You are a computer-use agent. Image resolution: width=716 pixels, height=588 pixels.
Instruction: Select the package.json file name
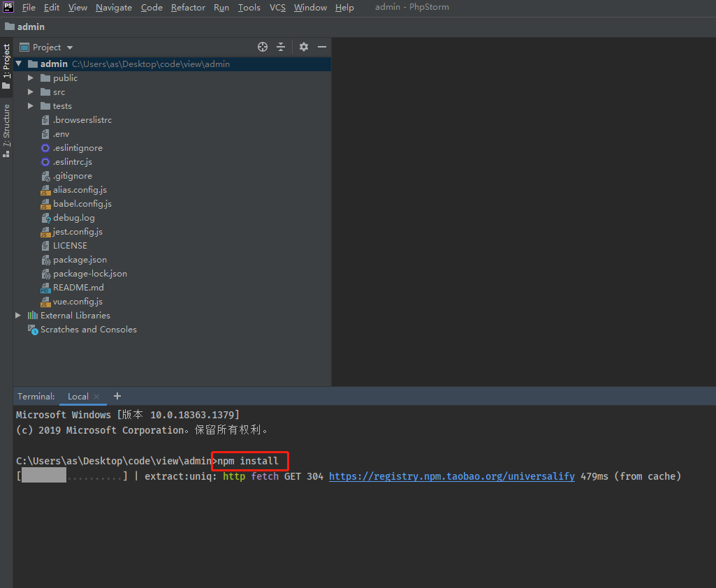tap(80, 260)
